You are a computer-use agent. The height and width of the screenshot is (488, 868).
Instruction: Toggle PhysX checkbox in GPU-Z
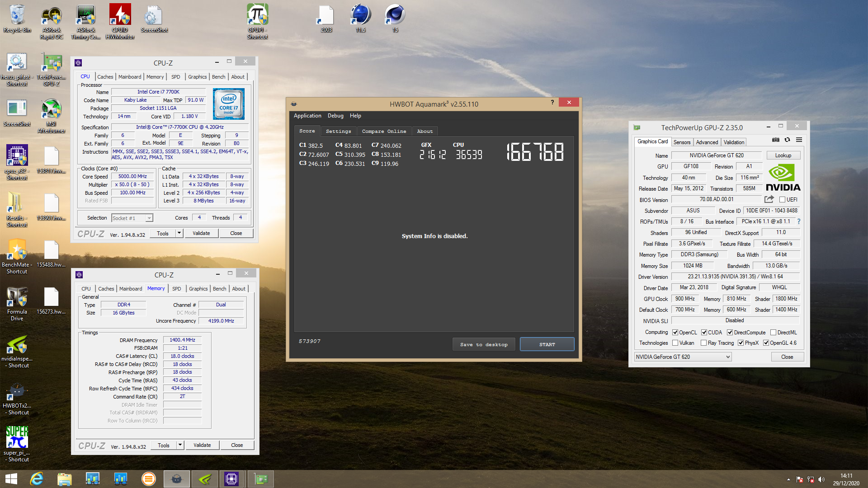[x=741, y=343]
